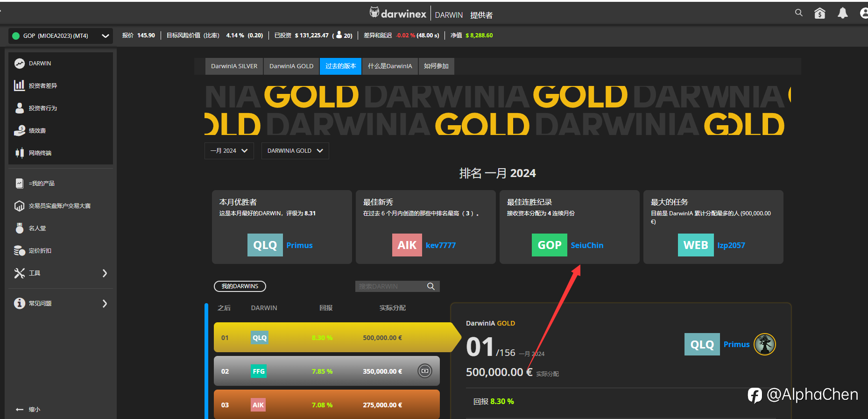Open the lzp2057 link
868x419 pixels.
click(731, 245)
